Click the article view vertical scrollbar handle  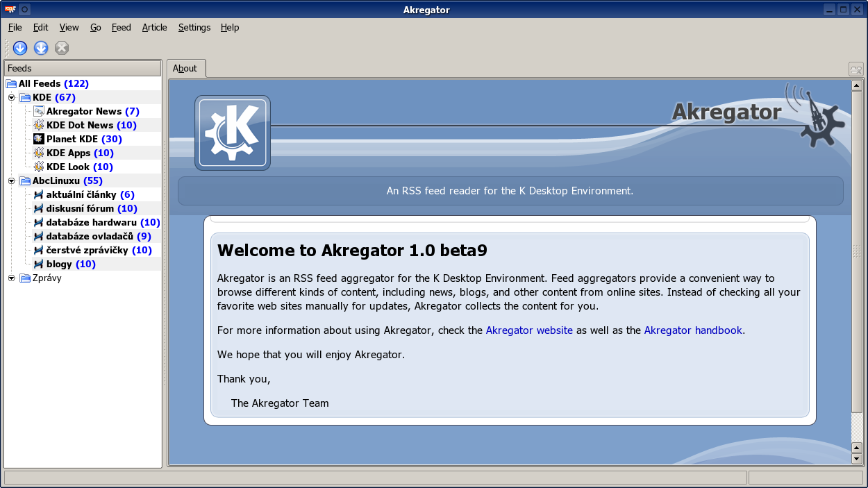[857, 251]
